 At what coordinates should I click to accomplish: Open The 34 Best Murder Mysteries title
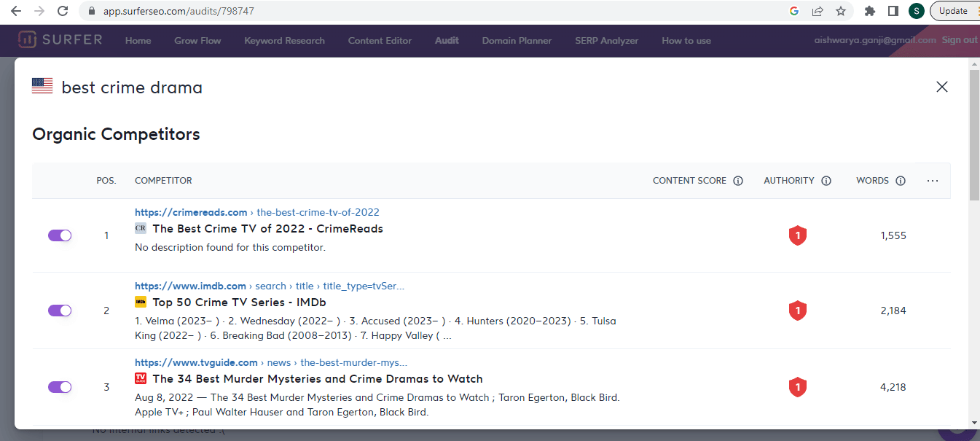pyautogui.click(x=318, y=378)
